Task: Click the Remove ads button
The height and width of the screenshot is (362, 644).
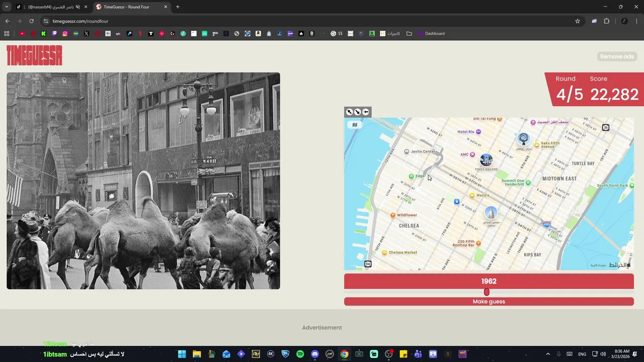Action: tap(617, 56)
